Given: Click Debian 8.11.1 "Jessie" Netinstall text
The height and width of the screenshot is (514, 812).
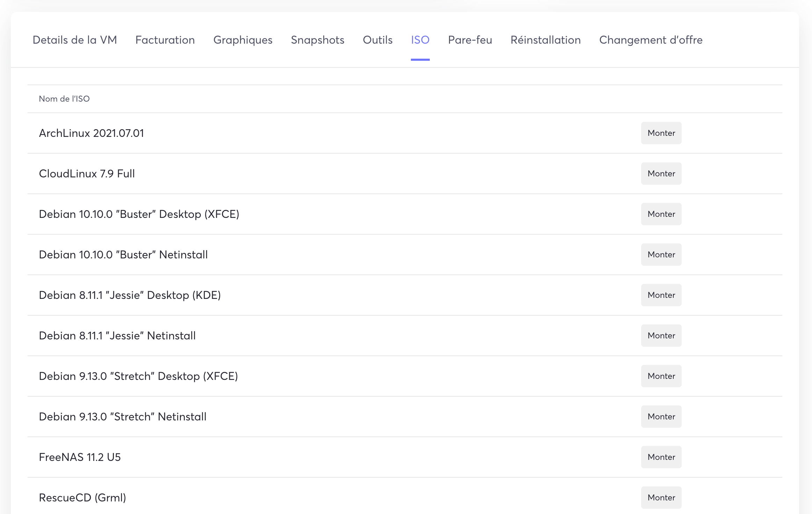Looking at the screenshot, I should (x=117, y=336).
